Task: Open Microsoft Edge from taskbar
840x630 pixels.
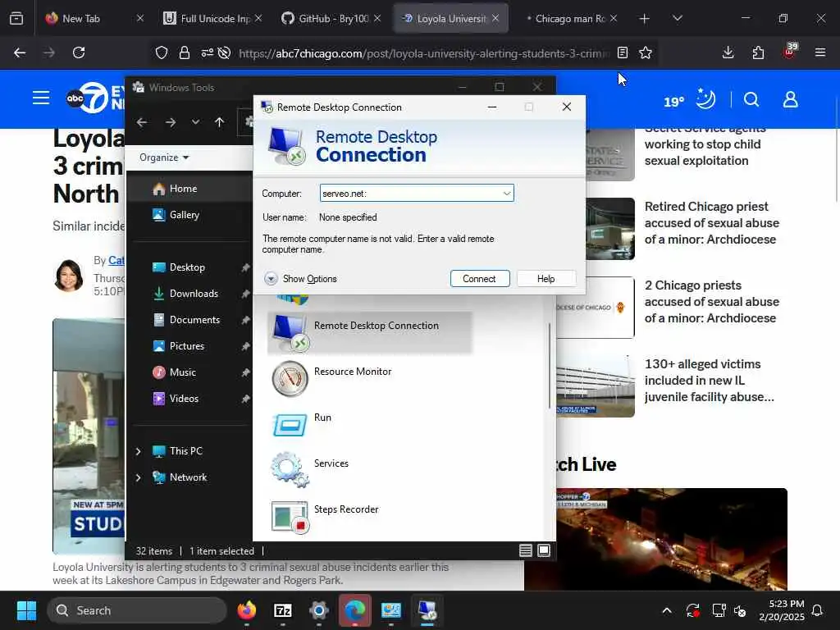Action: (x=354, y=610)
